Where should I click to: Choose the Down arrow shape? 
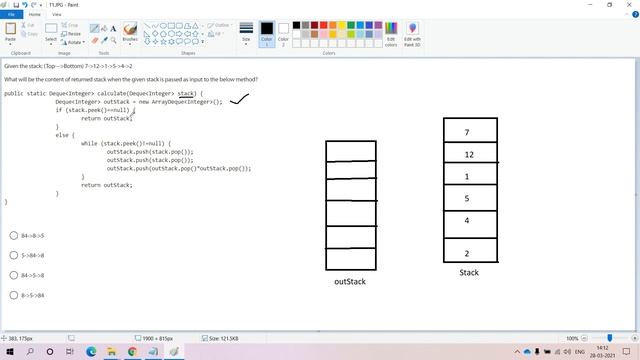(147, 42)
